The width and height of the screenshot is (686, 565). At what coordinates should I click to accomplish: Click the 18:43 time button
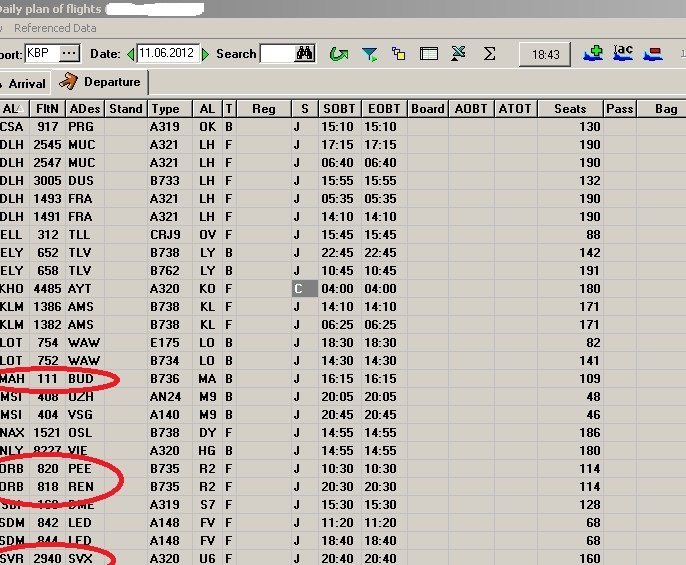(546, 54)
